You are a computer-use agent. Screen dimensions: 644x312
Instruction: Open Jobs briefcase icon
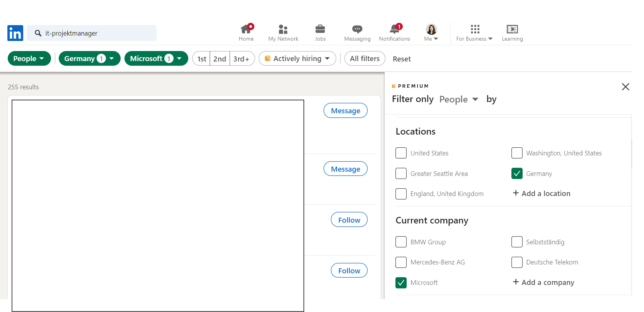click(320, 29)
